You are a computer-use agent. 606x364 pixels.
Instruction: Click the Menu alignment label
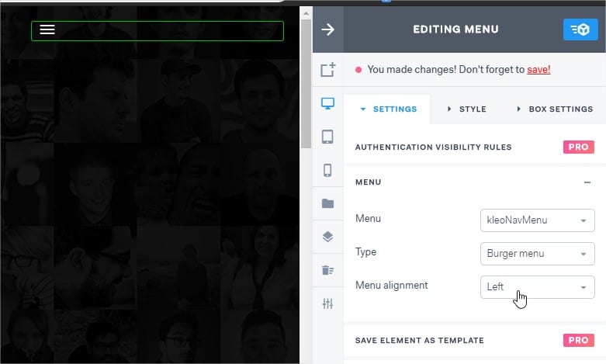(x=391, y=286)
